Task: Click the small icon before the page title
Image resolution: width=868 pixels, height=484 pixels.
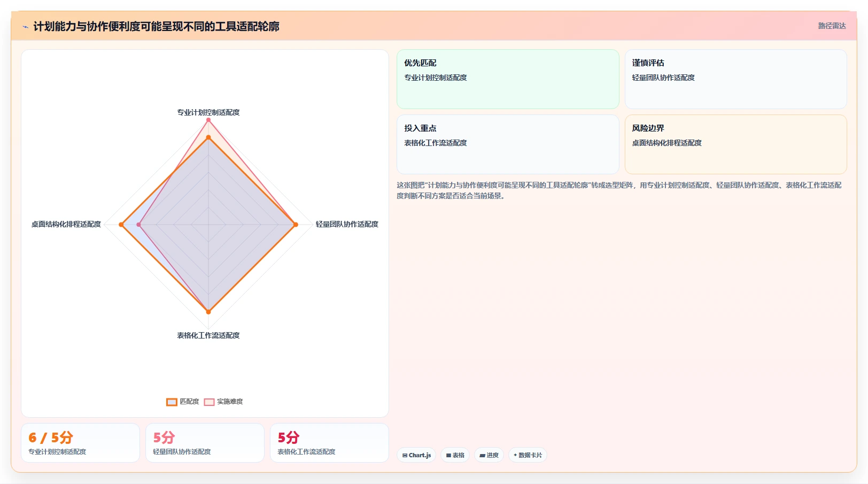Action: pyautogui.click(x=25, y=27)
